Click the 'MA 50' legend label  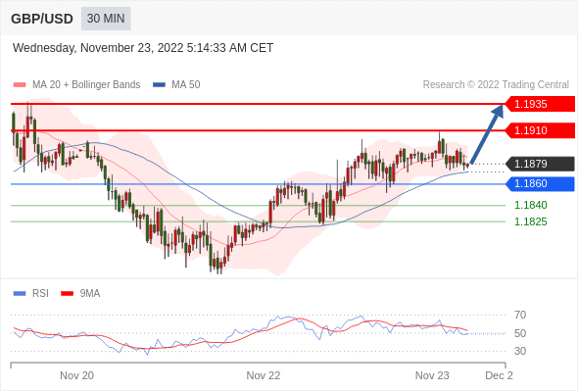pyautogui.click(x=186, y=85)
